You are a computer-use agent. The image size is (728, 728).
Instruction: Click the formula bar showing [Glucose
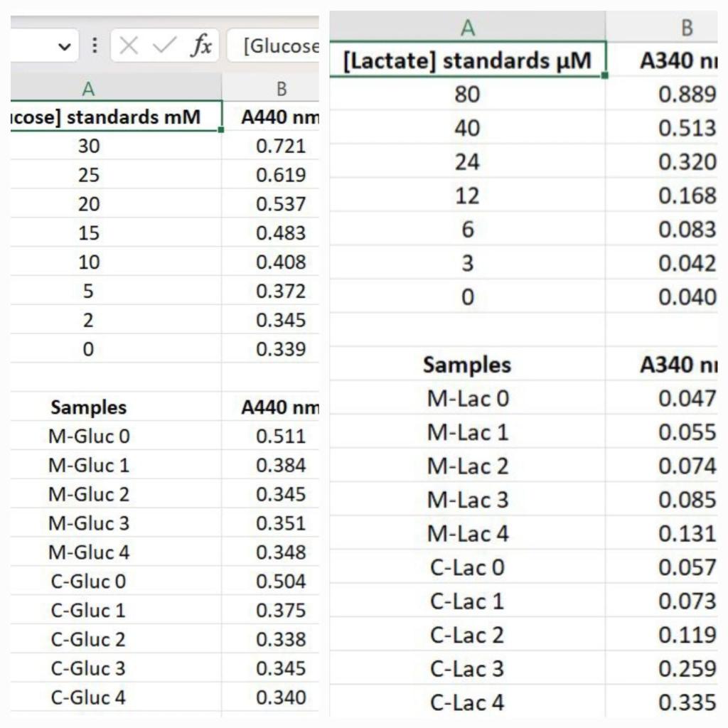point(273,45)
